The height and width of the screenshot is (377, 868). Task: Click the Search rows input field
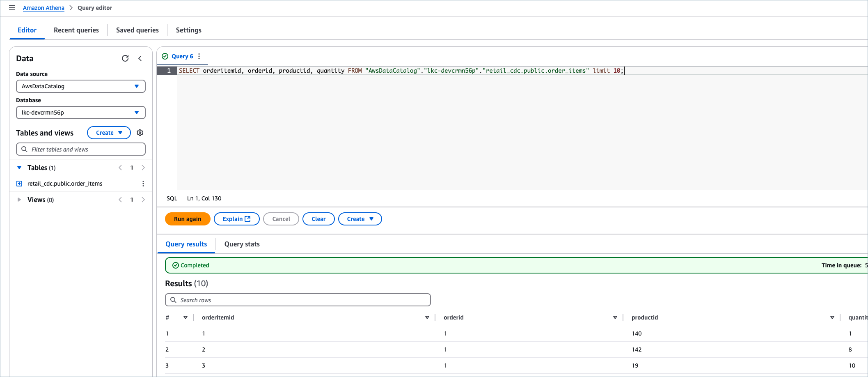pos(298,300)
